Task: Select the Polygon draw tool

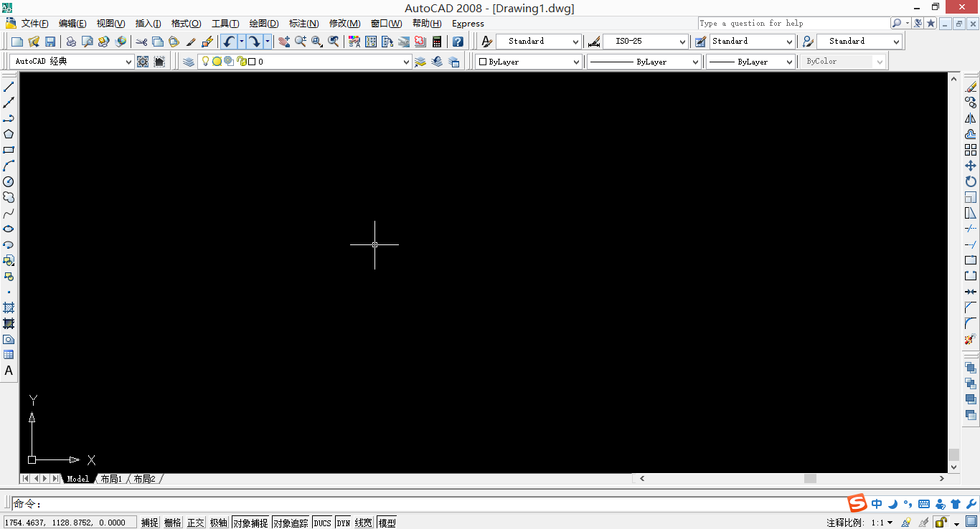Action: click(9, 134)
